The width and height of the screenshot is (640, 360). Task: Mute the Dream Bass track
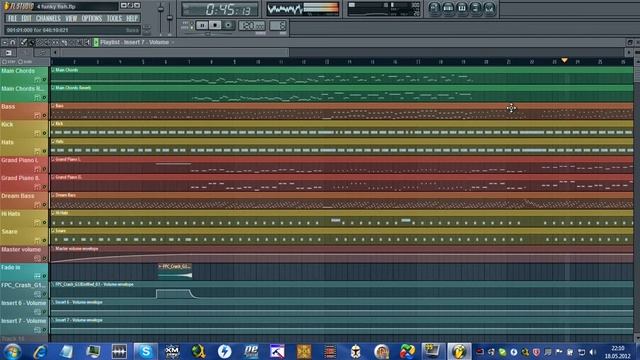click(44, 204)
